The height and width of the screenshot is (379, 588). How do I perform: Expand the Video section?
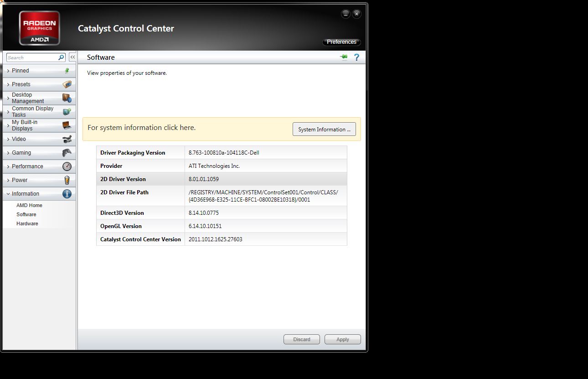click(x=8, y=139)
